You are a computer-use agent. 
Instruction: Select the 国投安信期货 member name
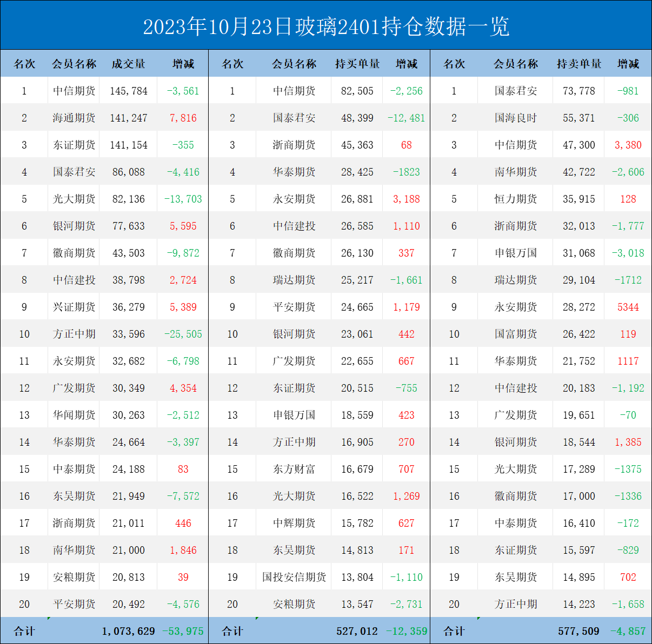pos(294,577)
